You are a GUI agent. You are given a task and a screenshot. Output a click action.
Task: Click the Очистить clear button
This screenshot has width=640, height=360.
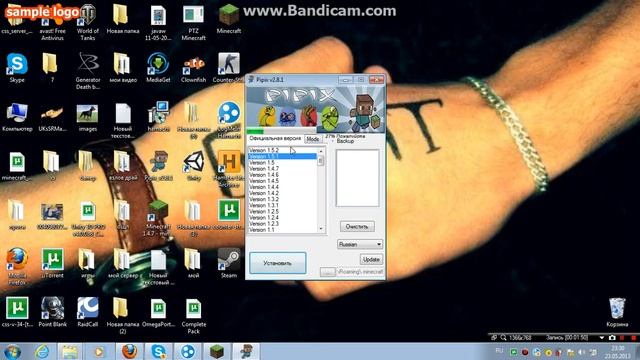tap(357, 226)
